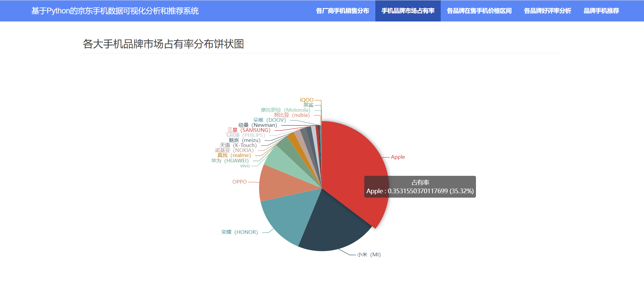Click the 纽曼 (Newman) label
Screen dimensions: 644x306
(x=258, y=125)
